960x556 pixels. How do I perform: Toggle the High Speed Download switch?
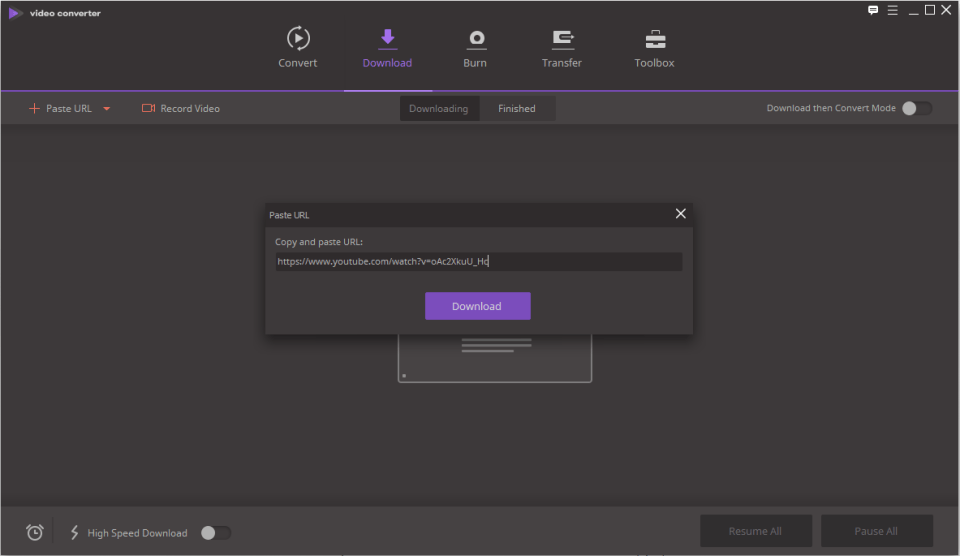(x=216, y=533)
